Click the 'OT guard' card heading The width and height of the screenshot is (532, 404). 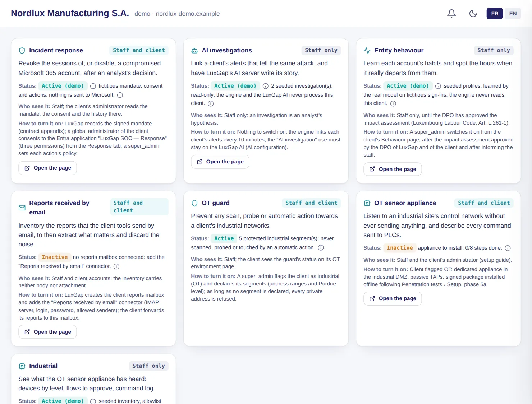point(216,203)
